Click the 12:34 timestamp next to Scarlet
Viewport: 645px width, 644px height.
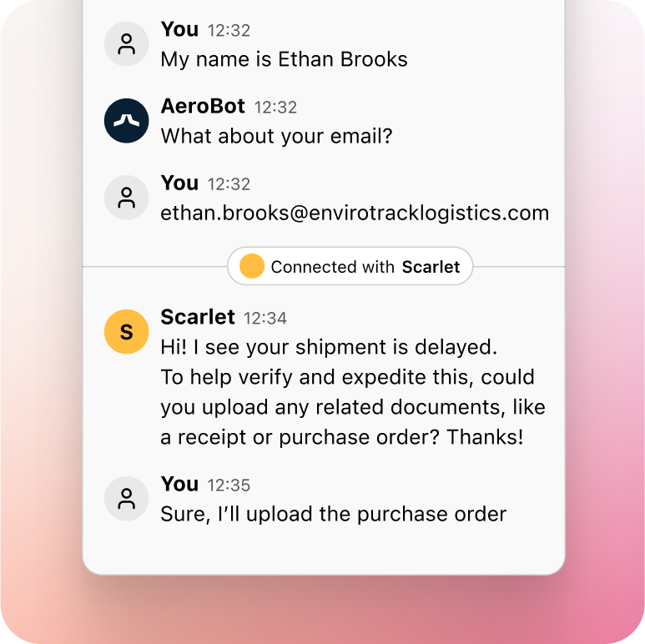point(265,319)
